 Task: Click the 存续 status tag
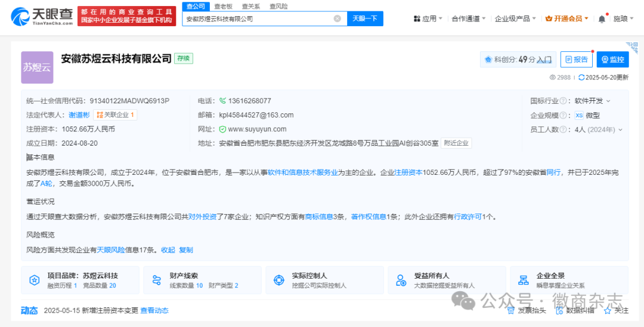point(184,58)
